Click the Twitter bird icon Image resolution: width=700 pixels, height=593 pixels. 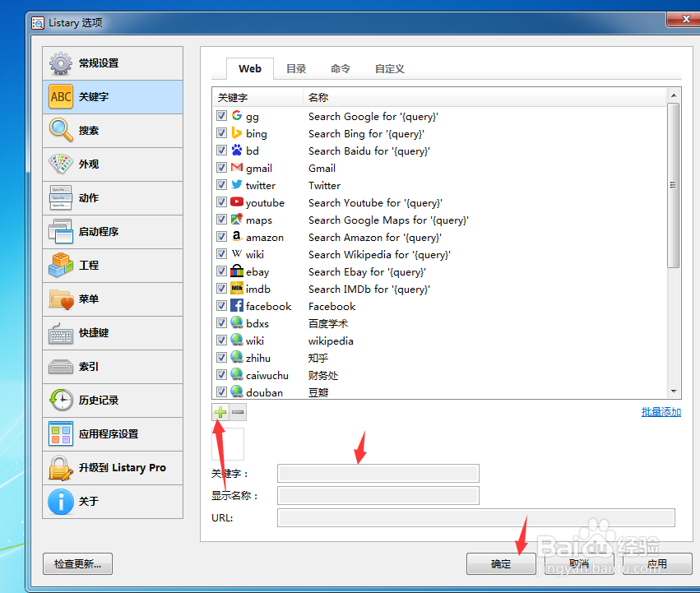(x=237, y=185)
